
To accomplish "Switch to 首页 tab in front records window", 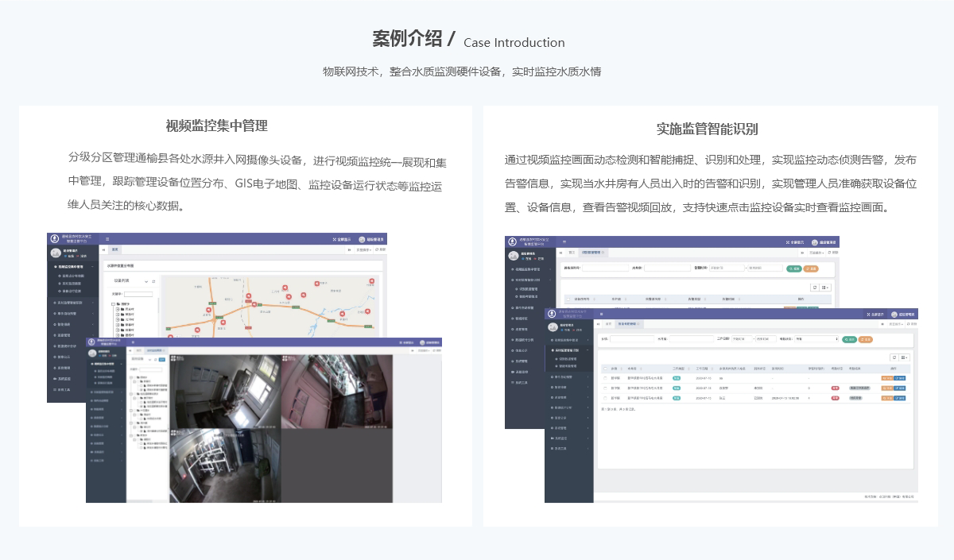I will coord(609,324).
